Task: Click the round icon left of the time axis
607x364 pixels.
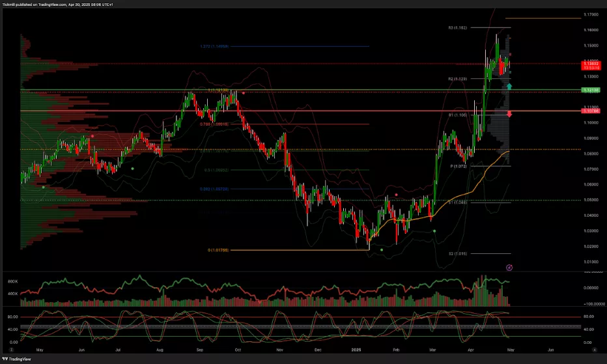Action: point(10,350)
